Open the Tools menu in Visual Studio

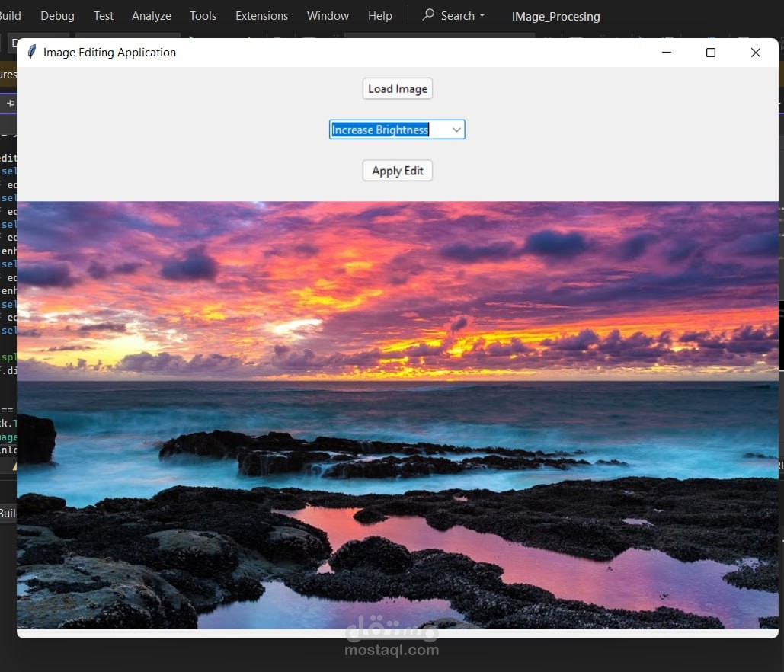click(x=203, y=16)
